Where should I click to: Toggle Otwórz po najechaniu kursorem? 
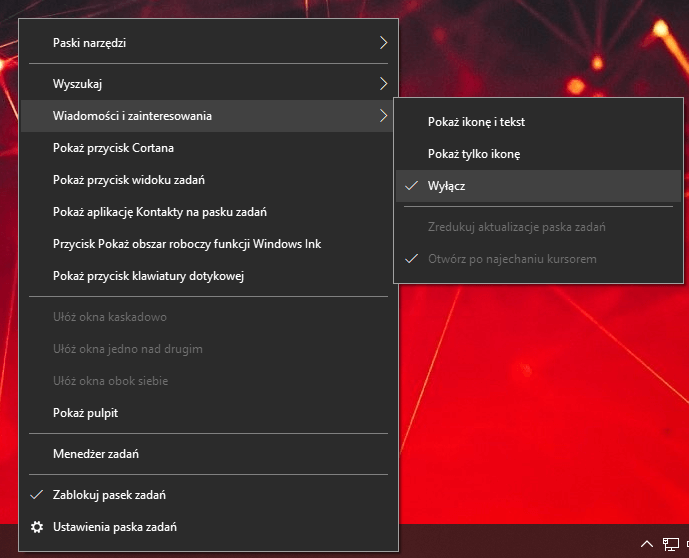pos(538,259)
